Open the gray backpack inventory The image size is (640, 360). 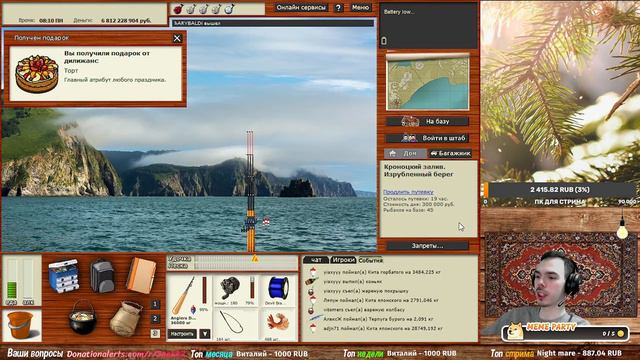pos(102,276)
